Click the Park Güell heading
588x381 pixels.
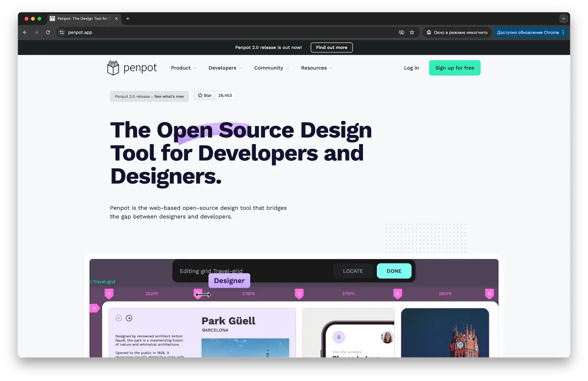coord(228,321)
